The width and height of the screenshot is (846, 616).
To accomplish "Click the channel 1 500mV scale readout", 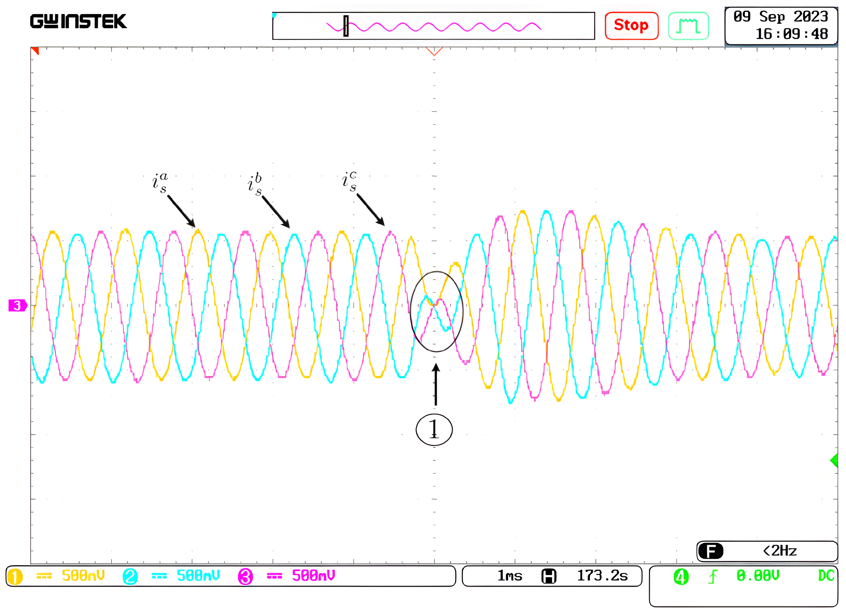I will 83,576.
